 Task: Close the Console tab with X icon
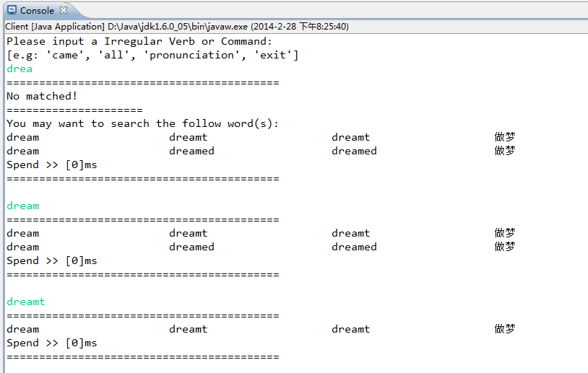click(64, 10)
